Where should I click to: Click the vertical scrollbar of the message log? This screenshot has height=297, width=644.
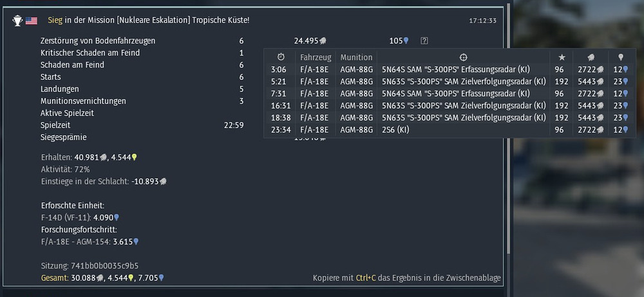(509, 128)
